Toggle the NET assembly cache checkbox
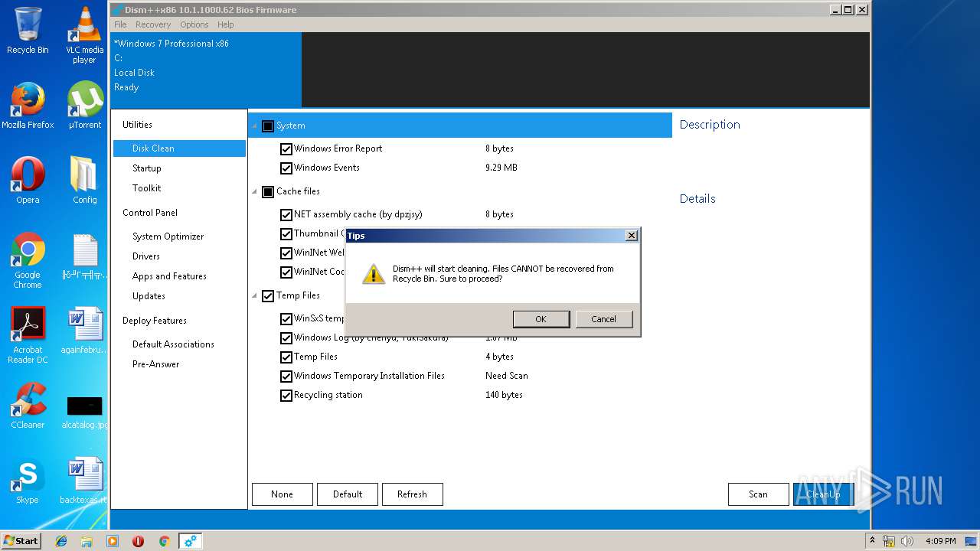The image size is (980, 551). click(x=286, y=214)
